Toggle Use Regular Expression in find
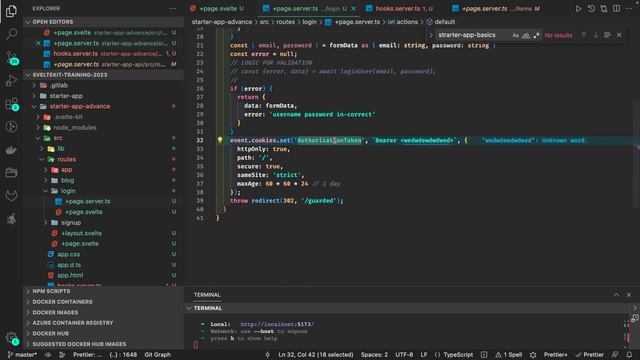Viewport: 640px width, 360px height. [x=536, y=36]
